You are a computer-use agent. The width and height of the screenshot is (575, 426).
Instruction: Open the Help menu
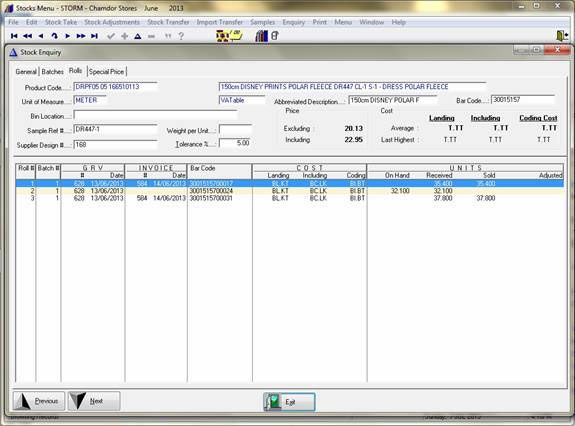point(399,22)
